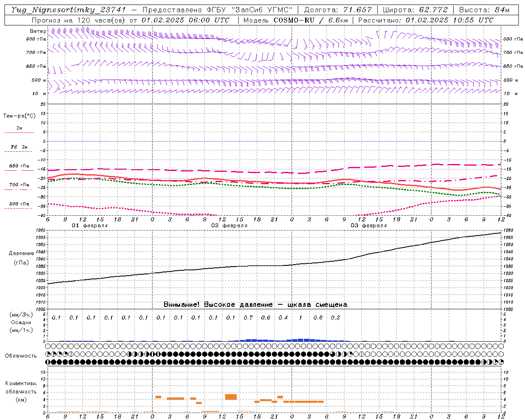Click the precipitation value 1

pyautogui.click(x=301, y=317)
